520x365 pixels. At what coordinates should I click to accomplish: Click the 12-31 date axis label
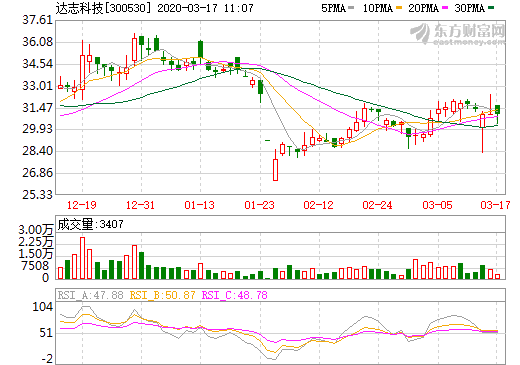(x=140, y=205)
